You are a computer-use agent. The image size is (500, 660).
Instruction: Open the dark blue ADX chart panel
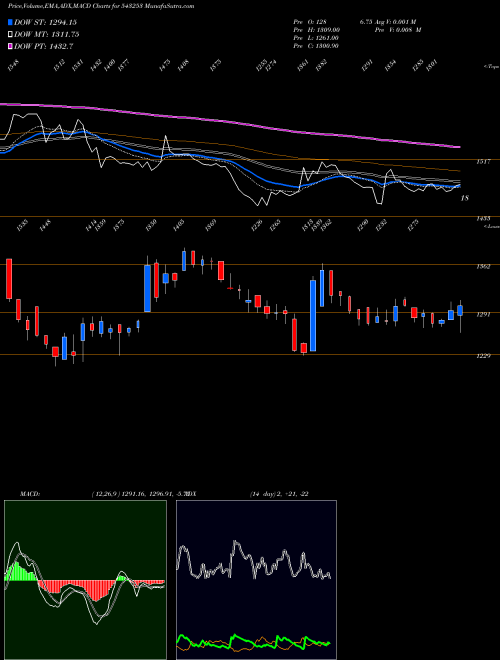tap(256, 580)
